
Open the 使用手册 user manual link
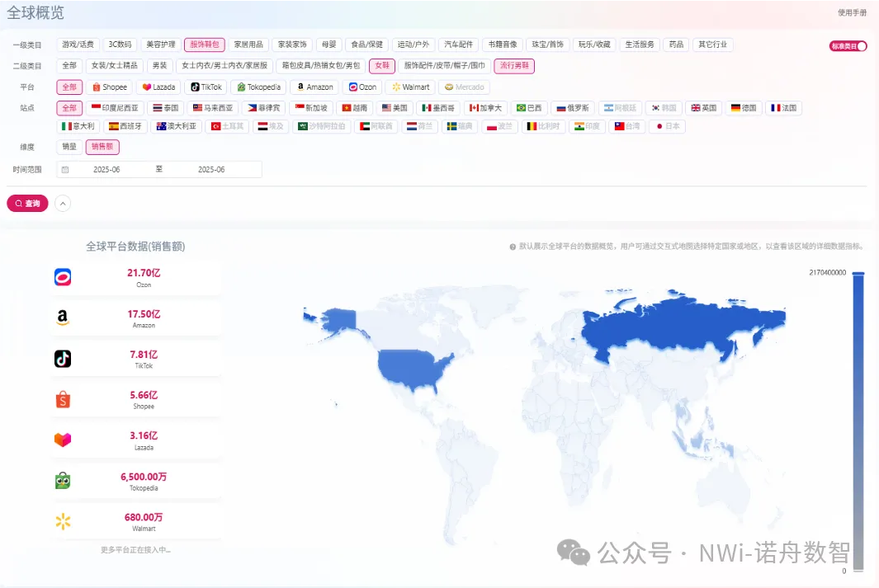coord(852,12)
